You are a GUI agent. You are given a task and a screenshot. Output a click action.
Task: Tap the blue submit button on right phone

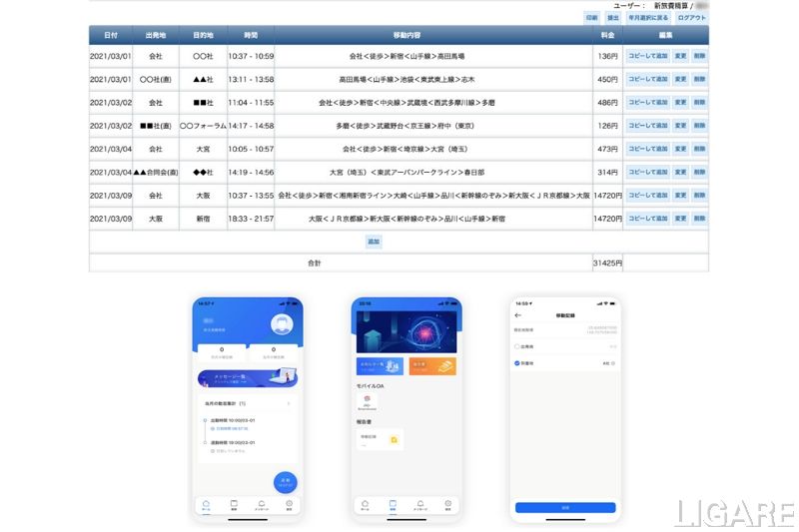pyautogui.click(x=565, y=507)
